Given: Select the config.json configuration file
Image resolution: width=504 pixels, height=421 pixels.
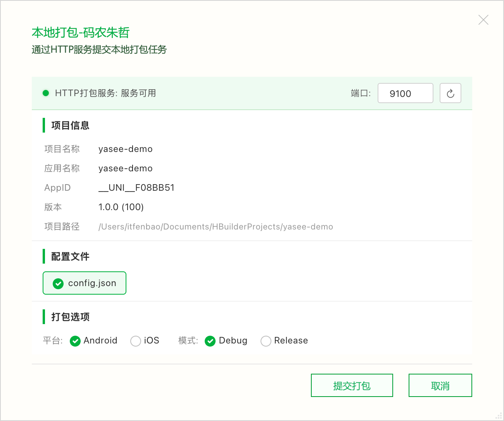Looking at the screenshot, I should pos(85,283).
